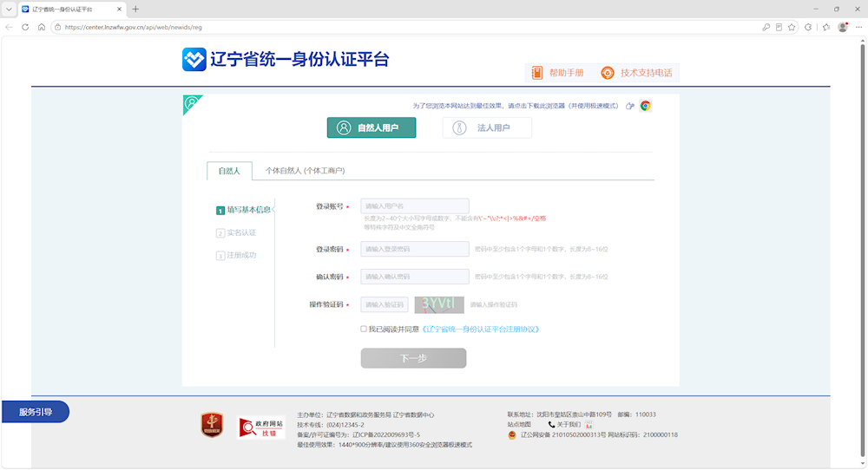The height and width of the screenshot is (470, 868).
Task: Open the 站点地图 footer link
Action: point(519,425)
